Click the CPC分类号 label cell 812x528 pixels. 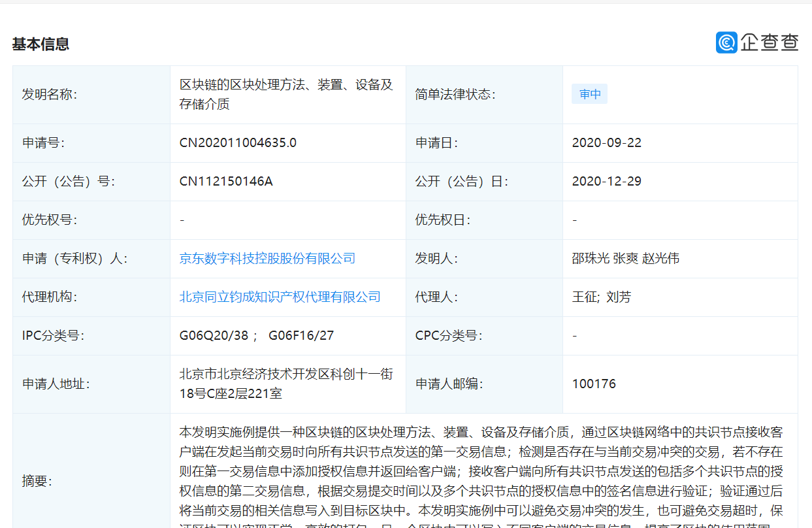pos(484,336)
